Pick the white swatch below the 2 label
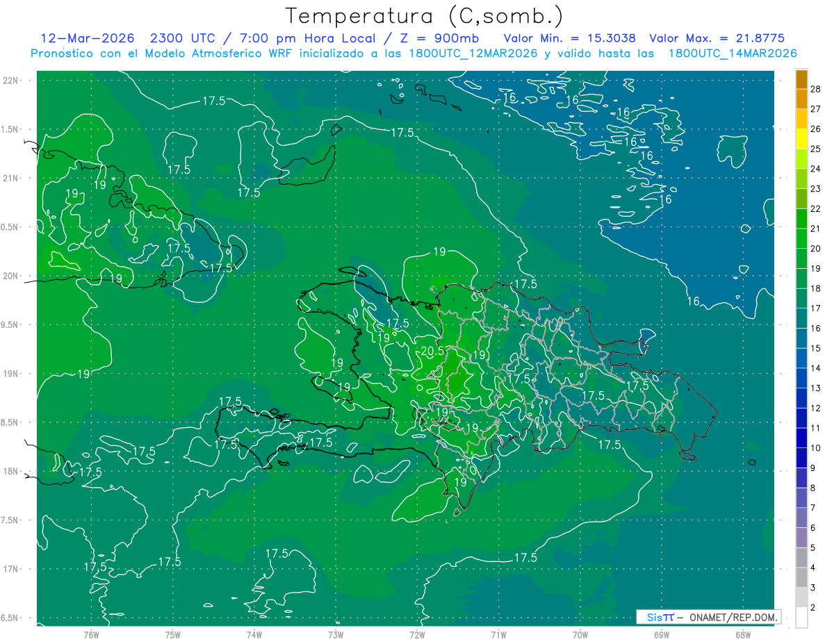 point(801,618)
